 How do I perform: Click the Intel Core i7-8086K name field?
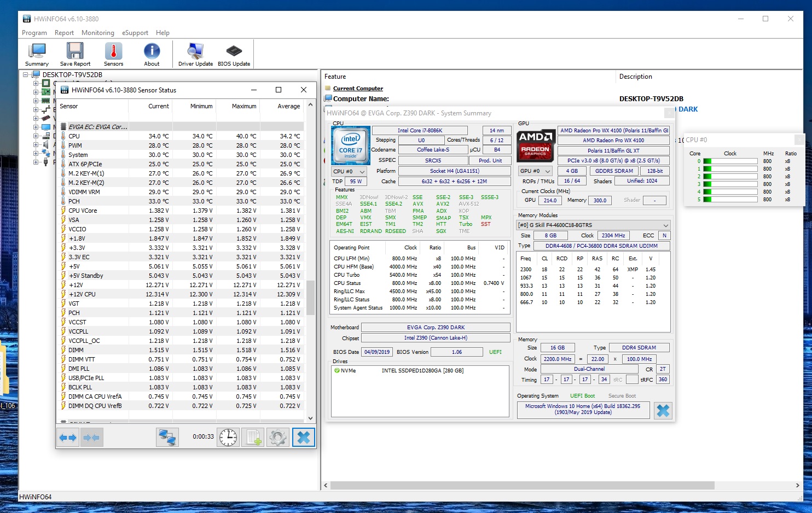tap(420, 131)
